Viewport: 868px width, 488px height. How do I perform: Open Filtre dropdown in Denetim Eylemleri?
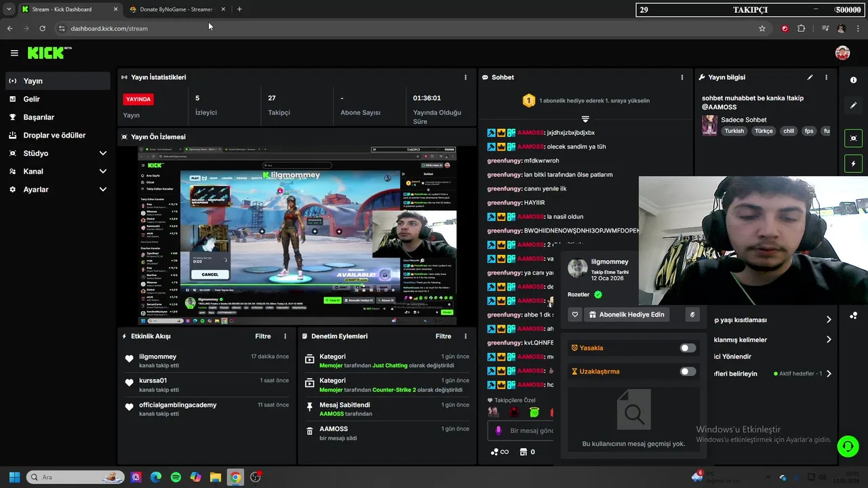pyautogui.click(x=443, y=336)
